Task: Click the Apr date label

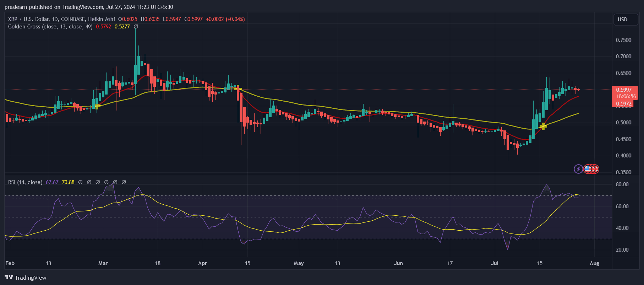Action: [x=202, y=263]
